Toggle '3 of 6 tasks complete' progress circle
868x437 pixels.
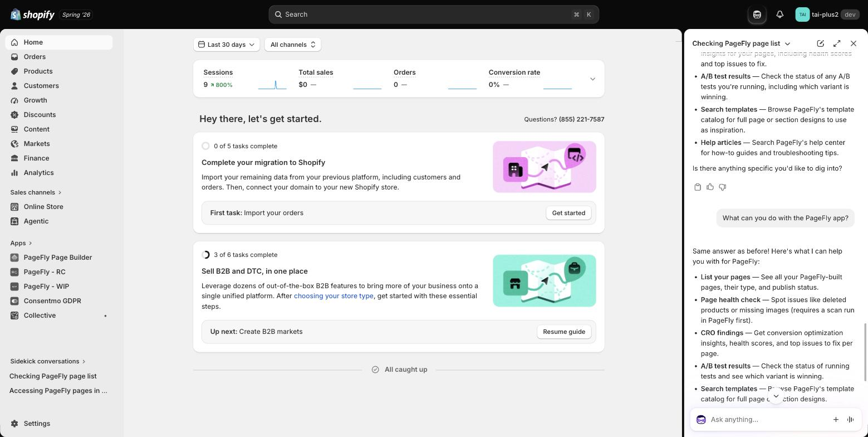click(205, 255)
